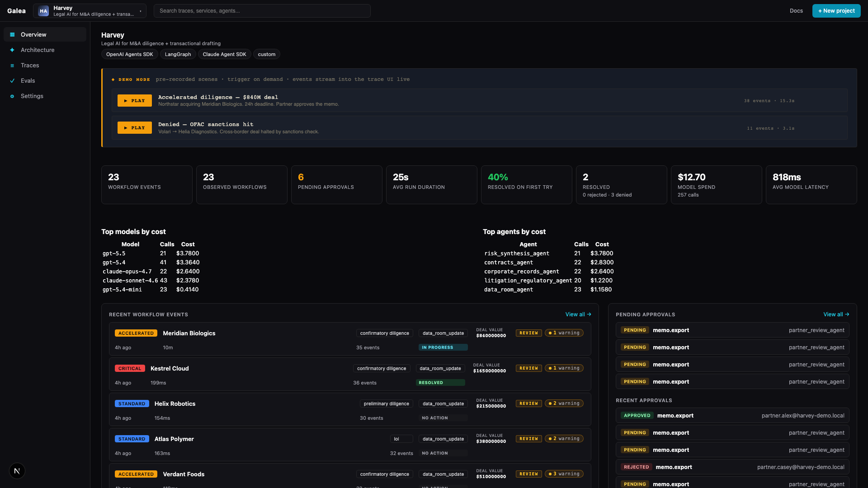The width and height of the screenshot is (868, 488).
Task: Play the Denied OFAC sanctions scene
Action: 135,128
